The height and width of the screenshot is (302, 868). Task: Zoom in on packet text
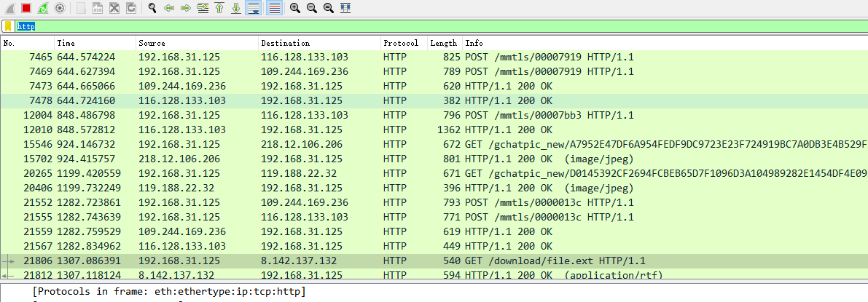(295, 8)
